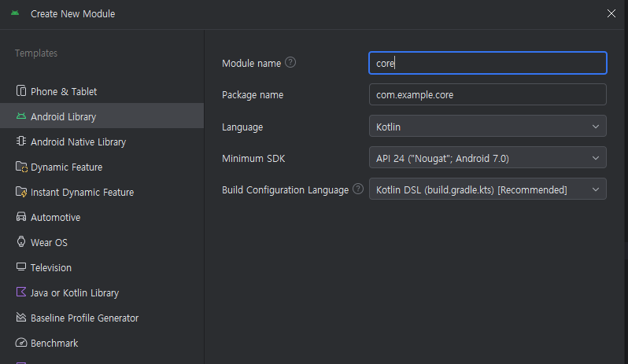Screen dimensions: 628x364
Task: Click the Templates heading text
Action: (x=36, y=53)
